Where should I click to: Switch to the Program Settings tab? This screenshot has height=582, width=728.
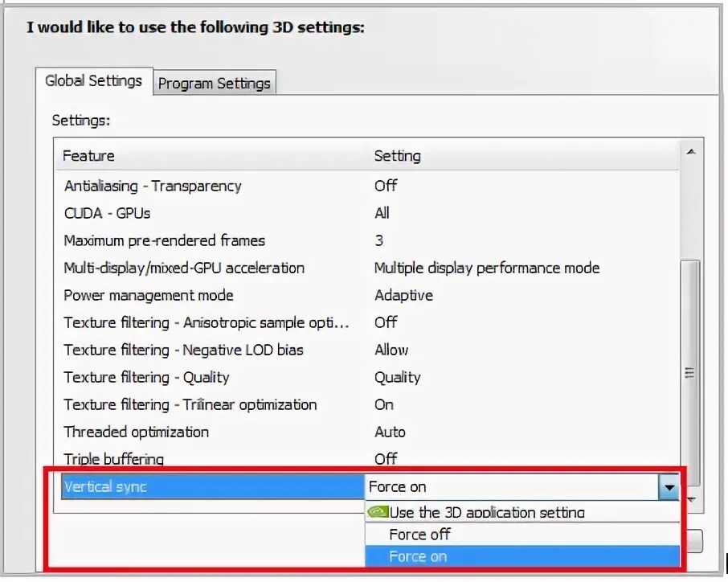[215, 83]
